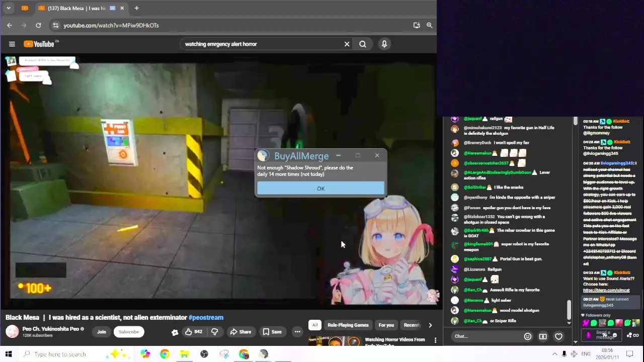Click the microphone icon in system tray
This screenshot has height=362, width=644.
(564, 354)
